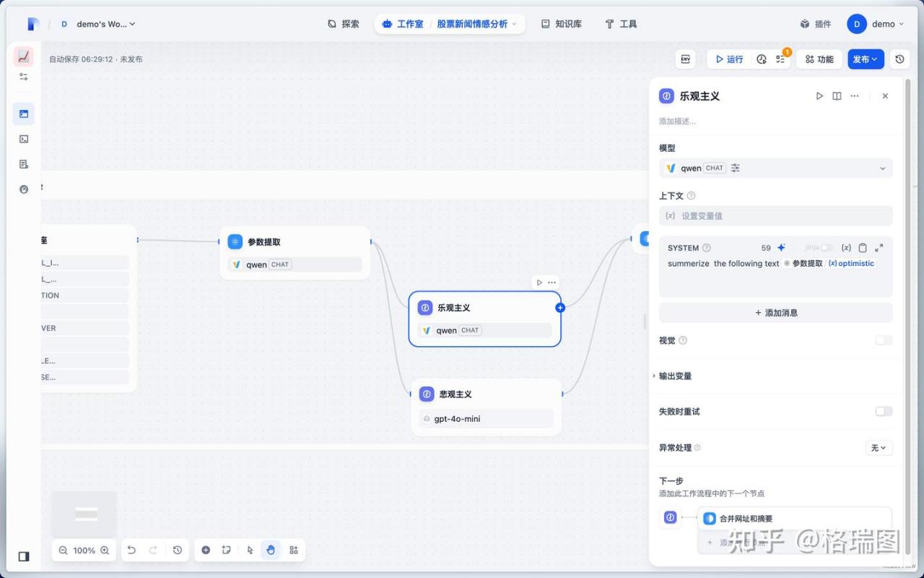The height and width of the screenshot is (578, 924).
Task: Open the 发布 publish dropdown
Action: 866,59
